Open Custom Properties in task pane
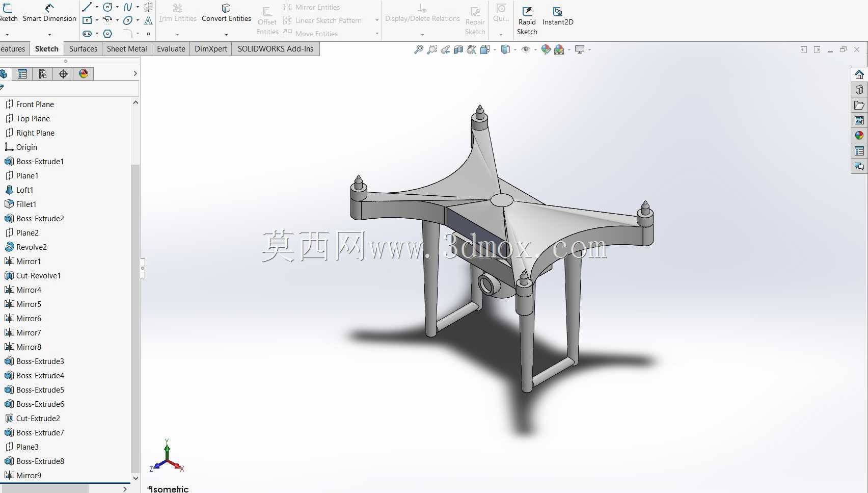 point(859,151)
